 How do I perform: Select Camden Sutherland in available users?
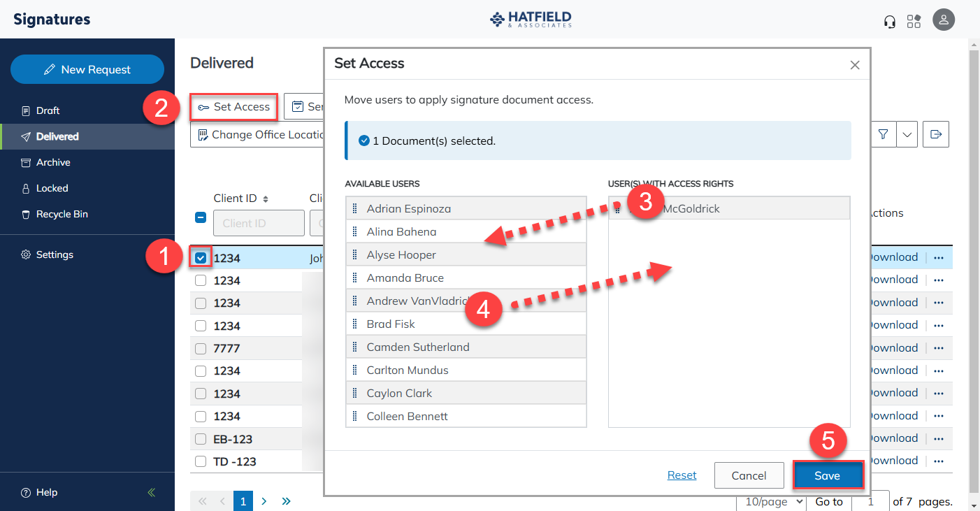coord(466,347)
